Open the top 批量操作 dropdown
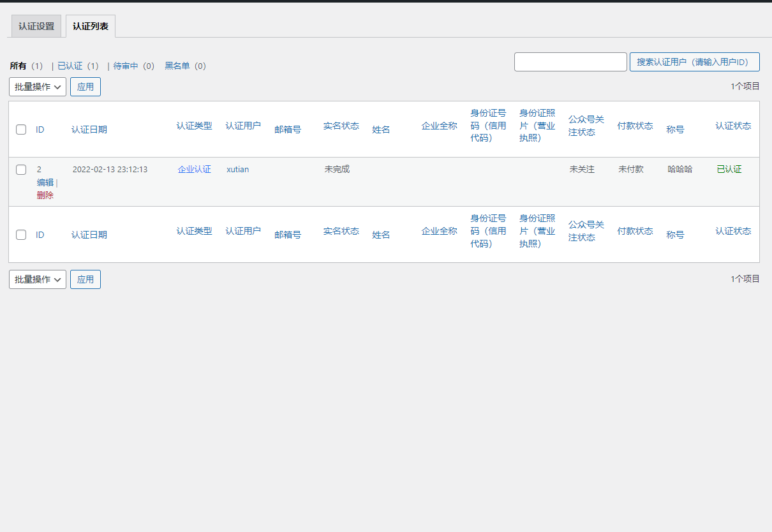Viewport: 772px width, 532px height. (x=38, y=87)
